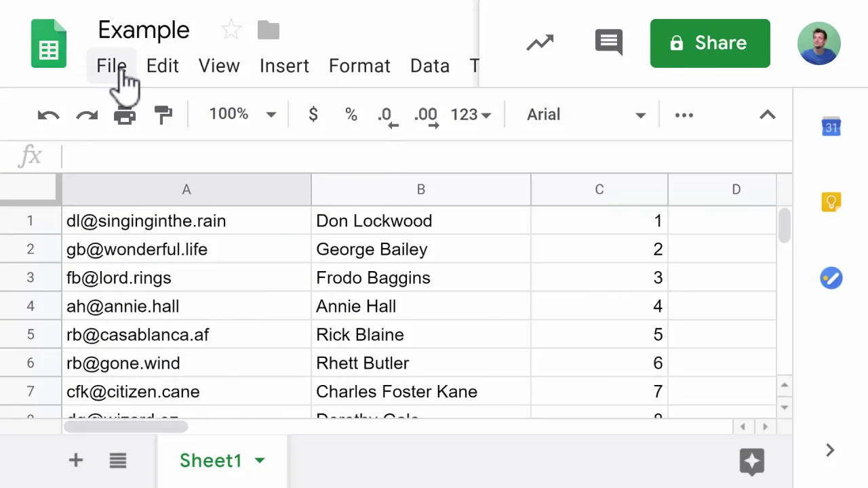868x488 pixels.
Task: Click the Undo arrow icon
Action: 48,115
